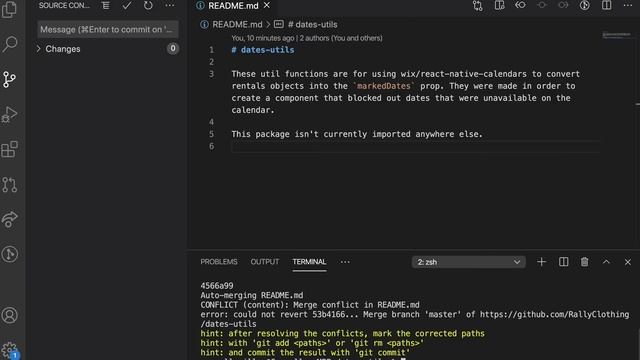The height and width of the screenshot is (360, 640).
Task: Open previous revision file icon
Action: coord(520,5)
